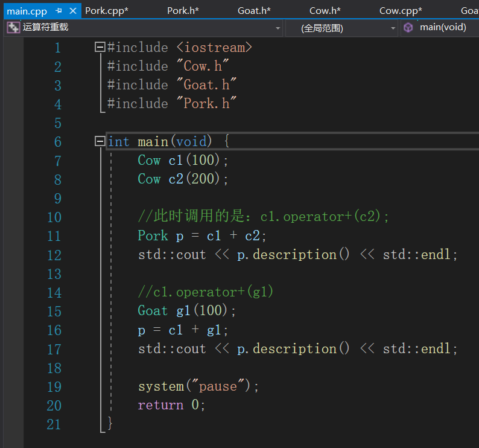This screenshot has height=448, width=479.
Task: Switch to the Cow.cpp tab
Action: [x=400, y=11]
